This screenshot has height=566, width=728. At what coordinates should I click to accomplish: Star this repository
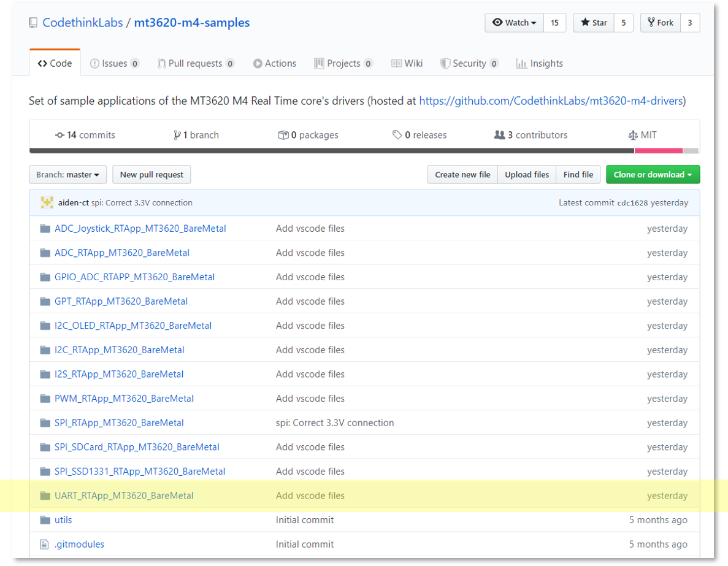point(594,23)
